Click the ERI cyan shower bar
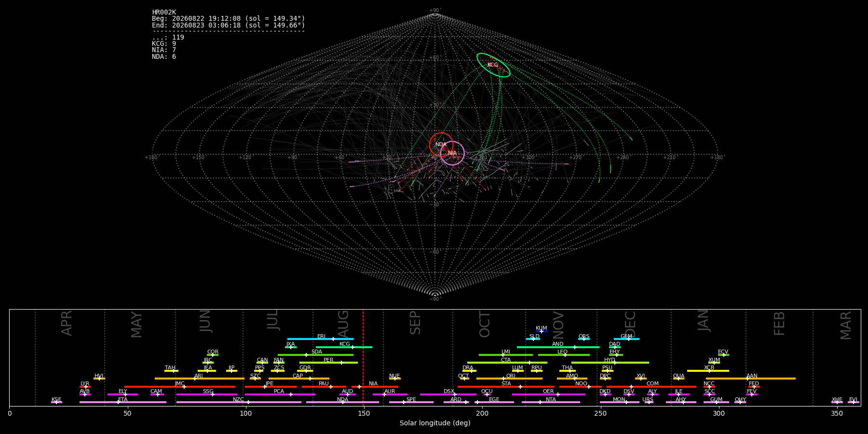Screen dimensions: 868x434 pyautogui.click(x=320, y=339)
